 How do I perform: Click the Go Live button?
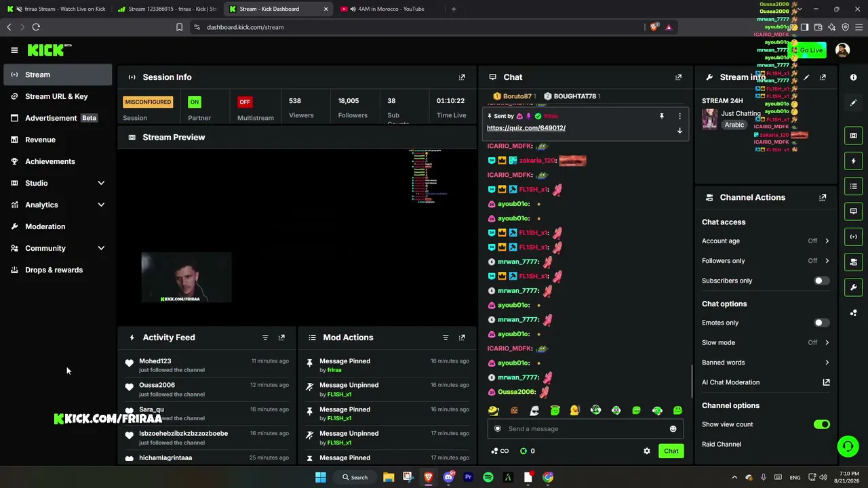click(x=810, y=50)
